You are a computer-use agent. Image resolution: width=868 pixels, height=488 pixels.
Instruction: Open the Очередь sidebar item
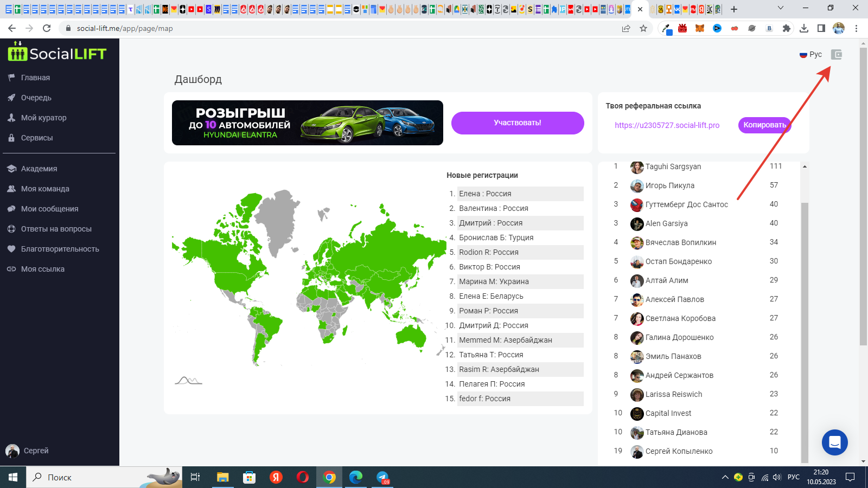[x=36, y=98]
